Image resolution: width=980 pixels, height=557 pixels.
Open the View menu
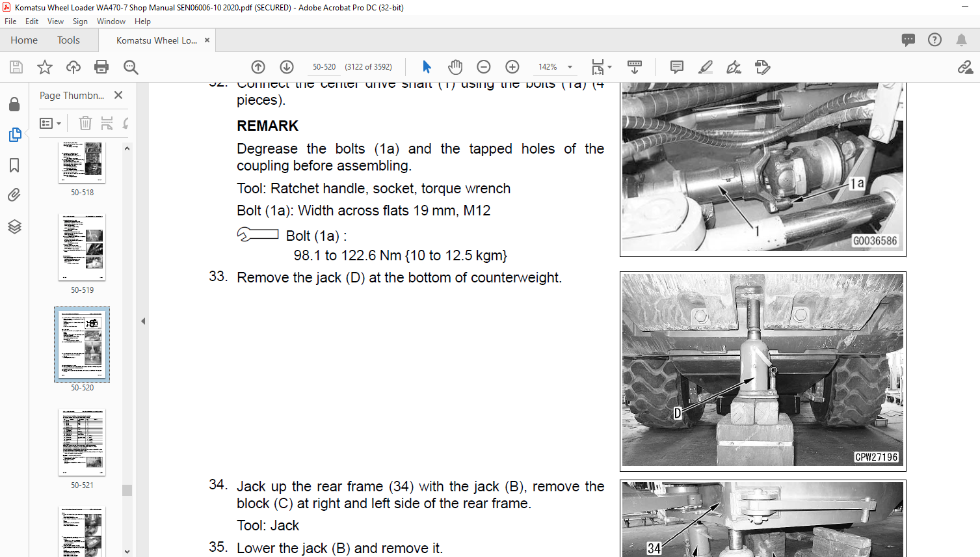55,21
